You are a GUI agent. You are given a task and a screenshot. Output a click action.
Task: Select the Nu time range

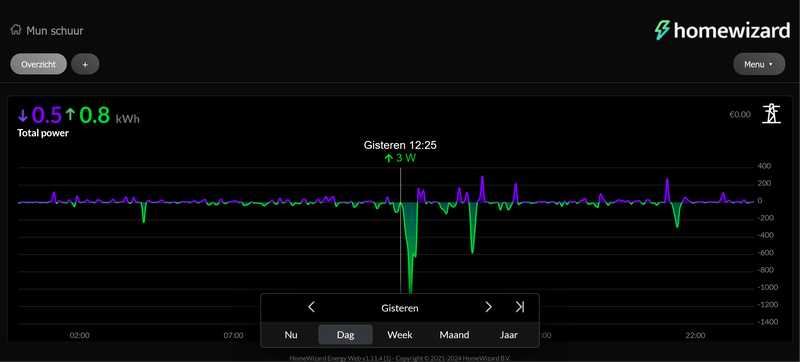click(291, 335)
